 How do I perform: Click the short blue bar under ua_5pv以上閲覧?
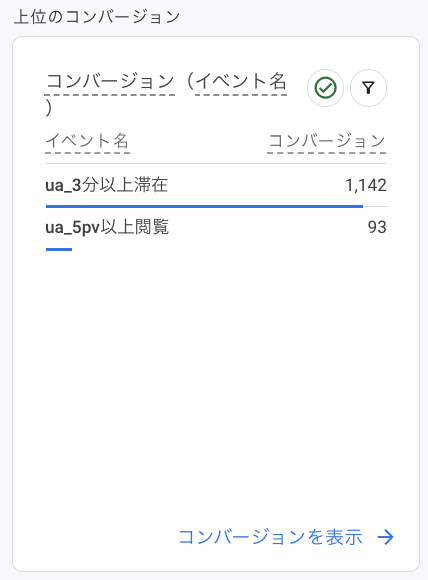pos(59,249)
